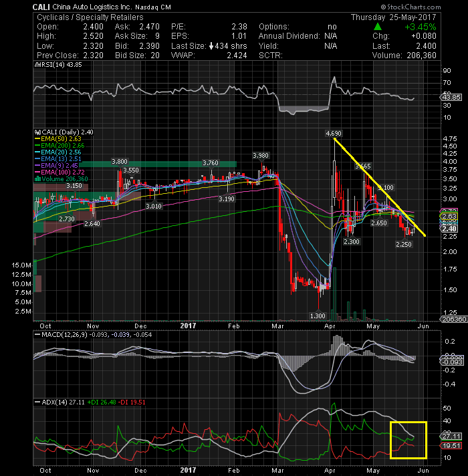
Task: Click the Prev Close label
Action: 57,55
